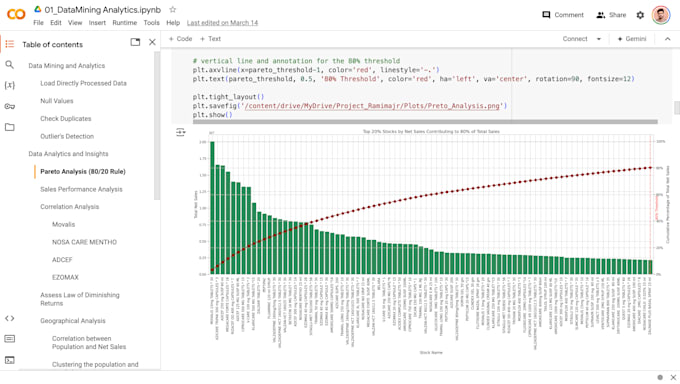Image resolution: width=680 pixels, height=384 pixels.
Task: Go to ADCEF subsection
Action: pos(62,260)
